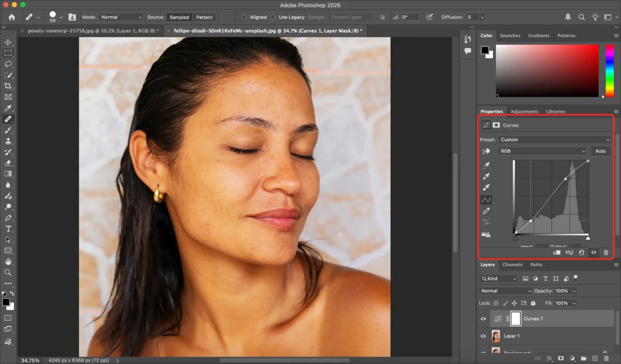Click the Pattern source button
This screenshot has height=364, width=621.
pyautogui.click(x=204, y=17)
